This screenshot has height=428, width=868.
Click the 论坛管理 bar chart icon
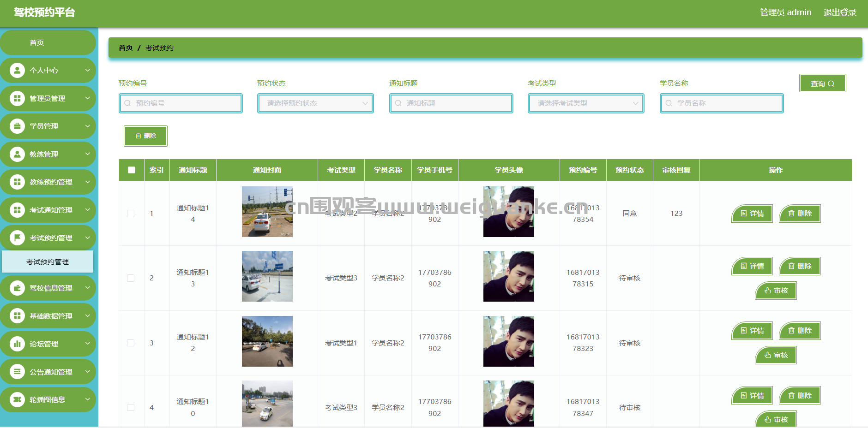point(17,344)
